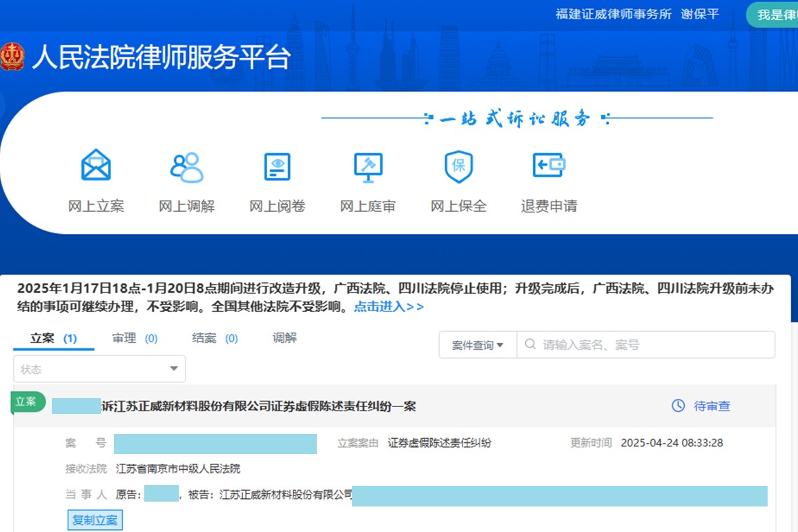Open the 网上庭审 gavel monitor icon
This screenshot has height=532, width=798.
368,168
